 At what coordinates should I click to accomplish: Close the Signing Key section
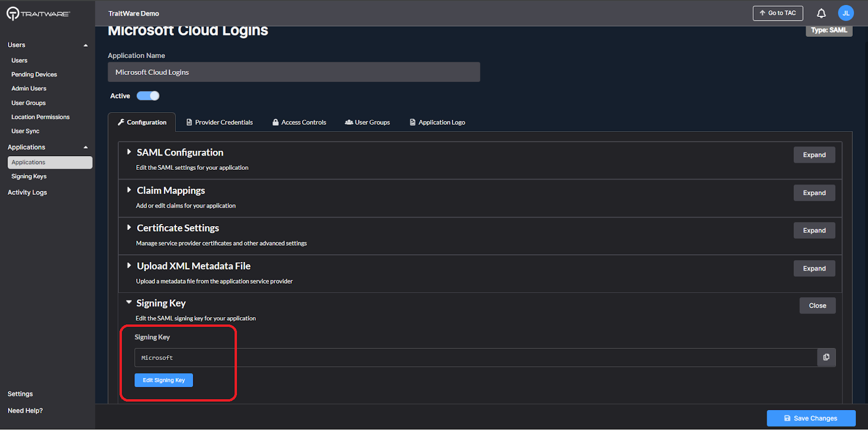click(x=818, y=306)
